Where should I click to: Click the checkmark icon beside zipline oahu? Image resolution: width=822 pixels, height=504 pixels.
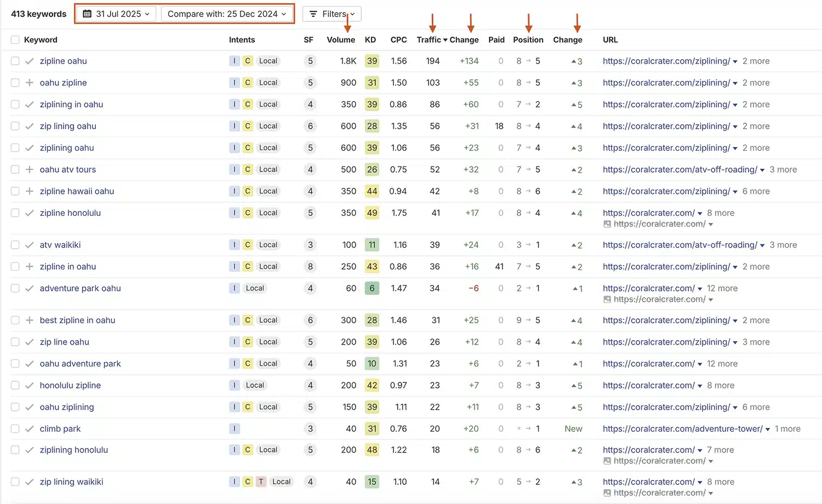(x=30, y=61)
